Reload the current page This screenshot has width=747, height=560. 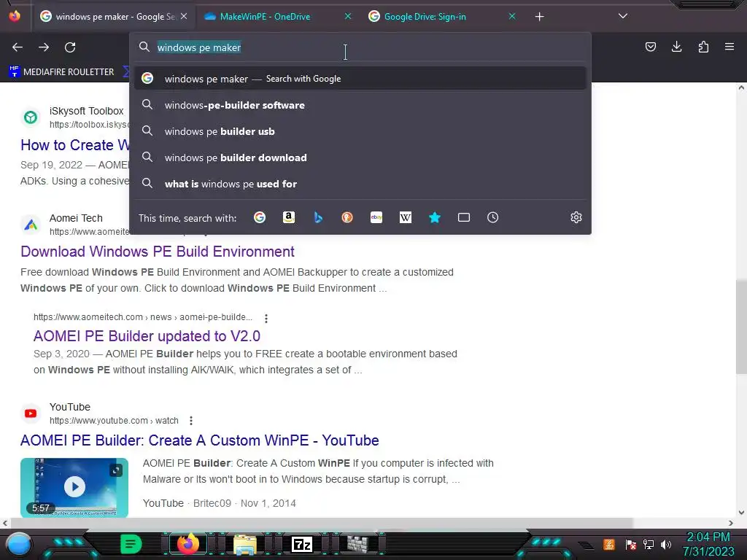(70, 47)
